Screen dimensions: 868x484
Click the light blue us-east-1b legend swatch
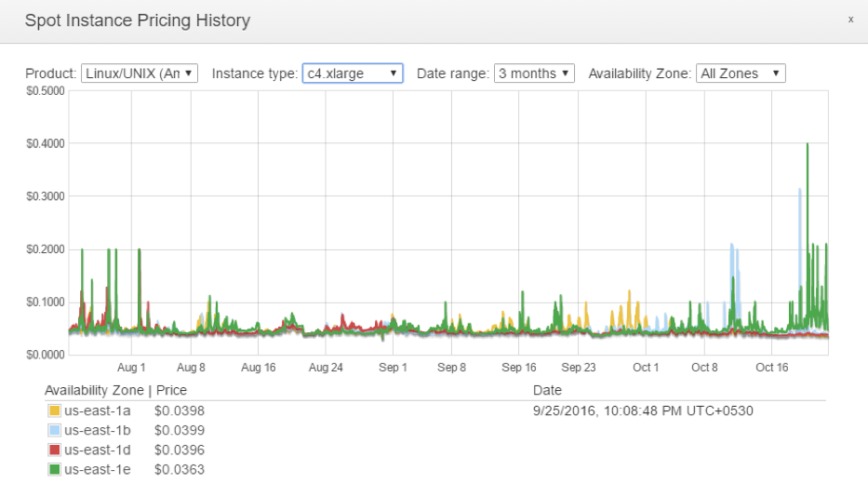pos(54,430)
